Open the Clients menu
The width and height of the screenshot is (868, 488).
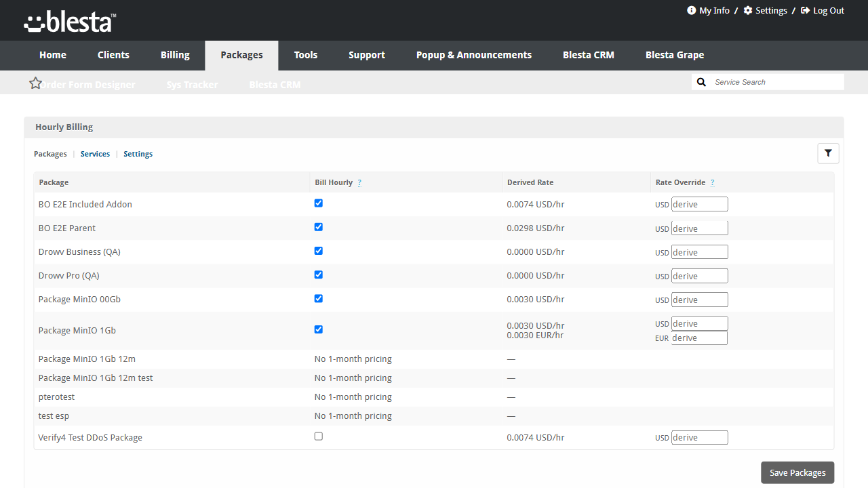click(113, 55)
